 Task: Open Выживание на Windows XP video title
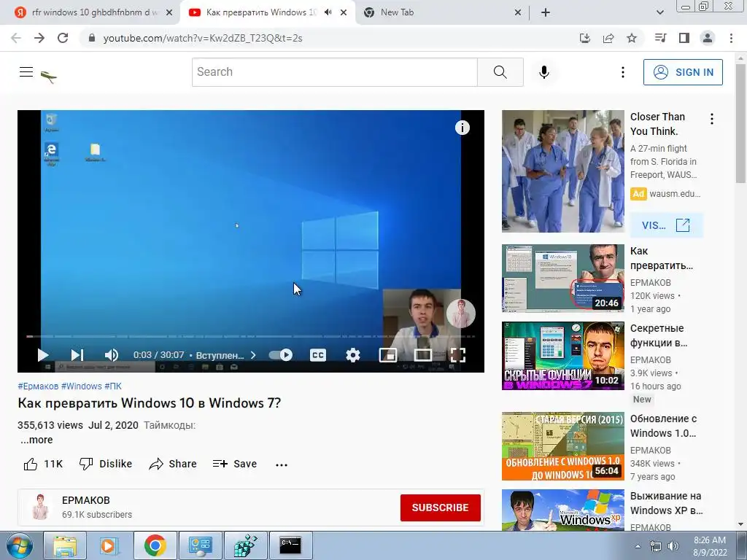coord(666,503)
